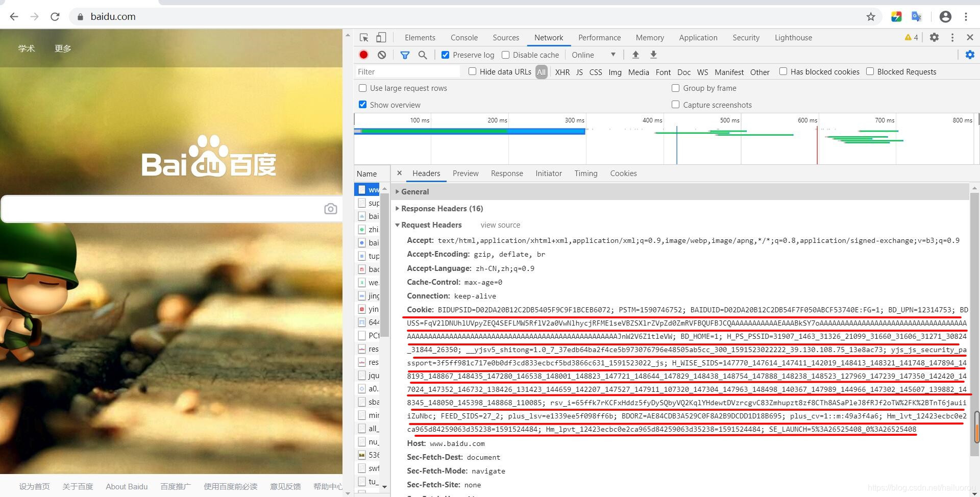Stop recording network log
This screenshot has width=980, height=497.
(x=363, y=55)
